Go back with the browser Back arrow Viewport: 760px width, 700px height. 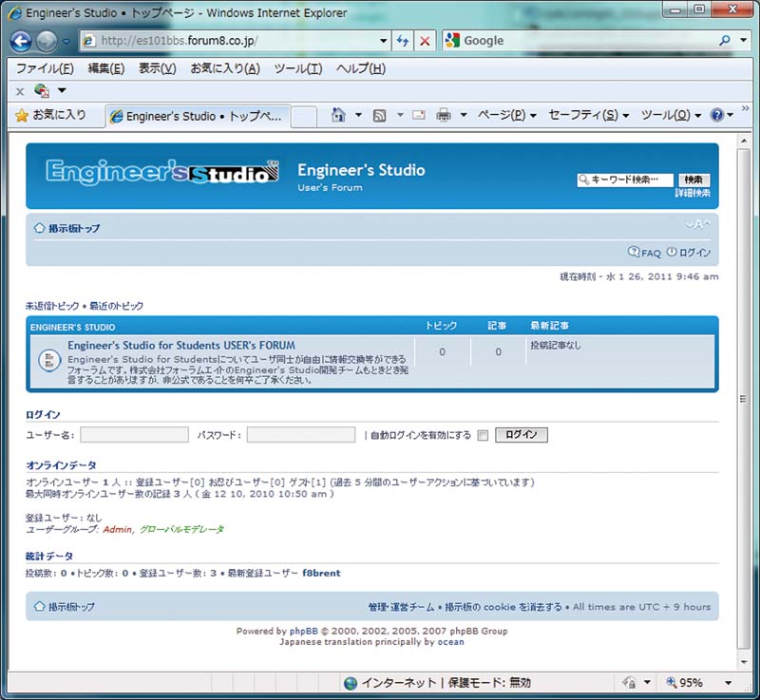(21, 41)
